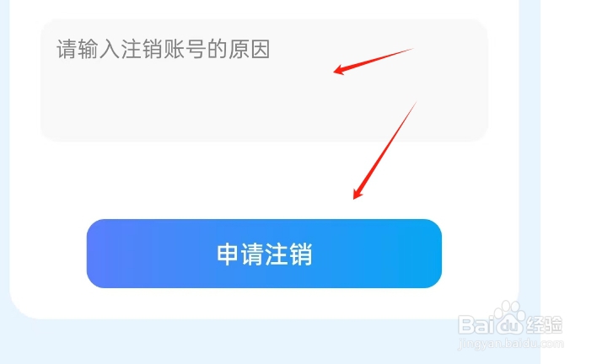This screenshot has height=364, width=597.
Task: Click the 经验 watermark text
Action: [544, 325]
